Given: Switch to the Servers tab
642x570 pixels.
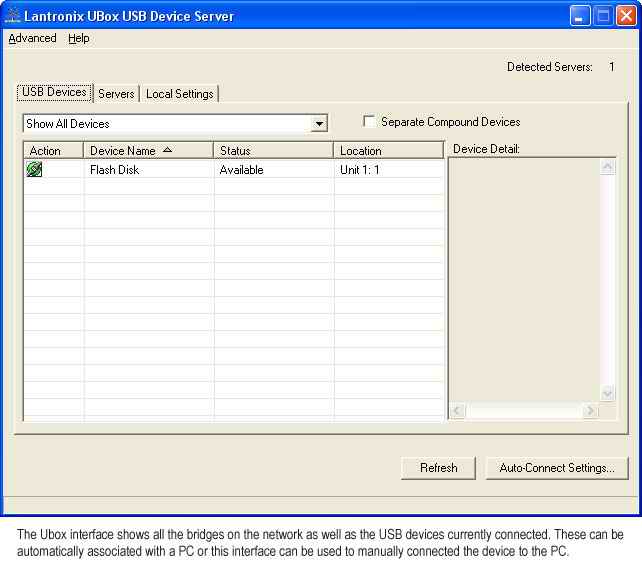Looking at the screenshot, I should coord(116,94).
